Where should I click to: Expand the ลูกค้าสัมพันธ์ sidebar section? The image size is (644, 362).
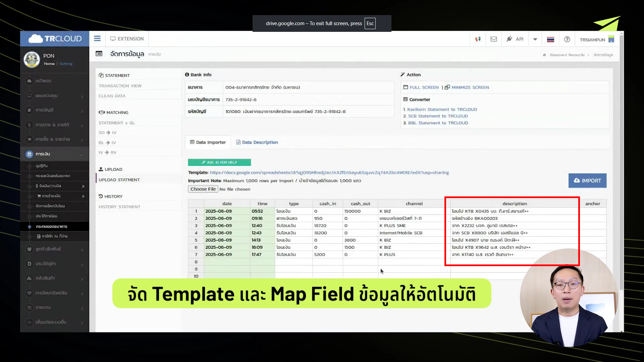point(55,249)
